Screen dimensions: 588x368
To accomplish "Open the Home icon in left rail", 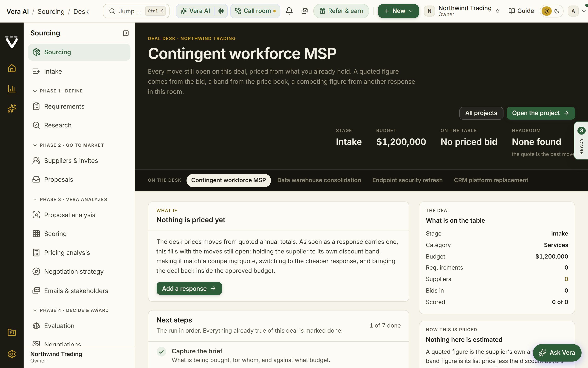I will (12, 68).
